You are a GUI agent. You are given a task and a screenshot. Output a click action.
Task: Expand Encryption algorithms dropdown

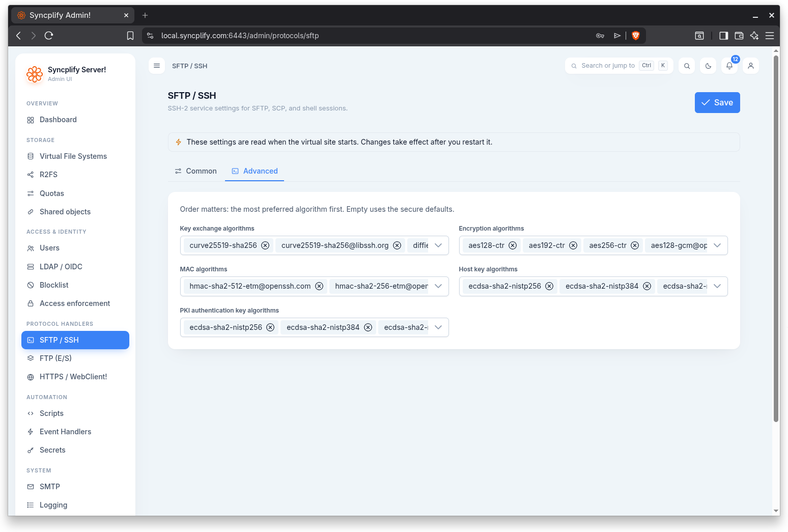coord(717,245)
